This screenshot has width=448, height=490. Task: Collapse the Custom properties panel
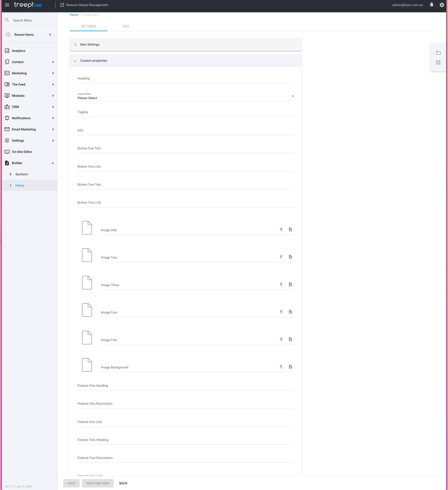tap(186, 61)
